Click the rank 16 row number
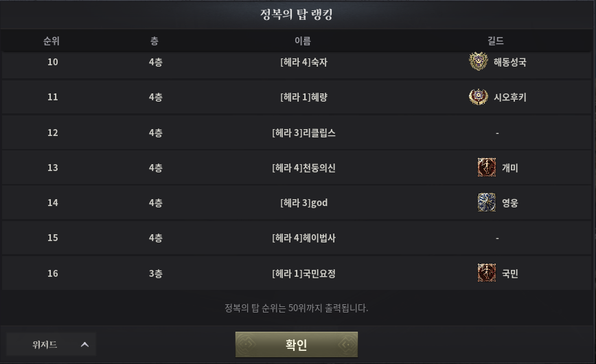 (x=53, y=273)
